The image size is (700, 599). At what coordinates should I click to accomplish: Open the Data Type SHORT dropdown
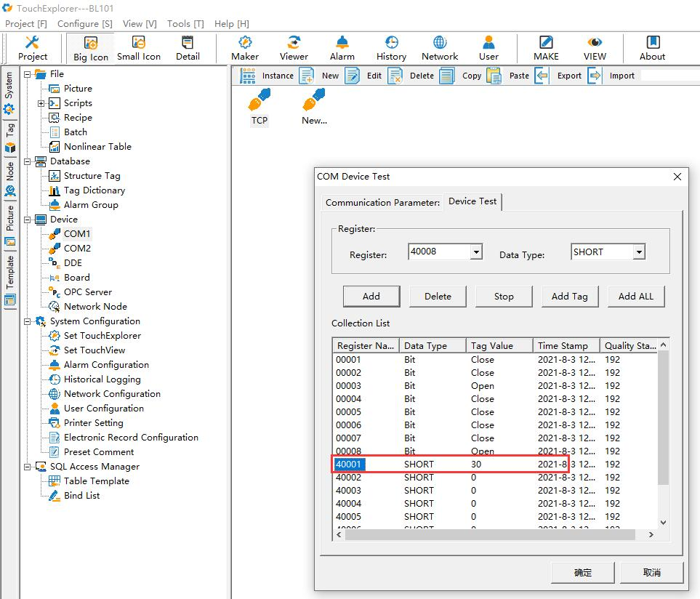click(x=638, y=252)
